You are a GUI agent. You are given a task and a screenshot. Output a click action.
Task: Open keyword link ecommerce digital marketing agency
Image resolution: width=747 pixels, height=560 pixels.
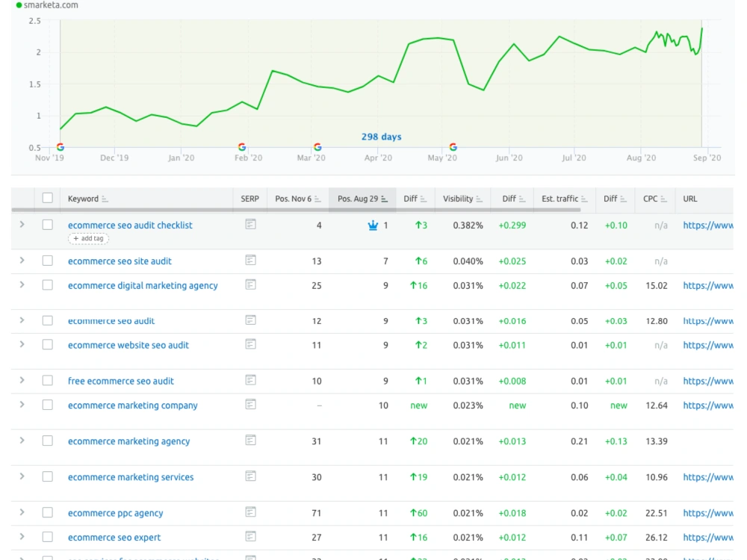143,286
